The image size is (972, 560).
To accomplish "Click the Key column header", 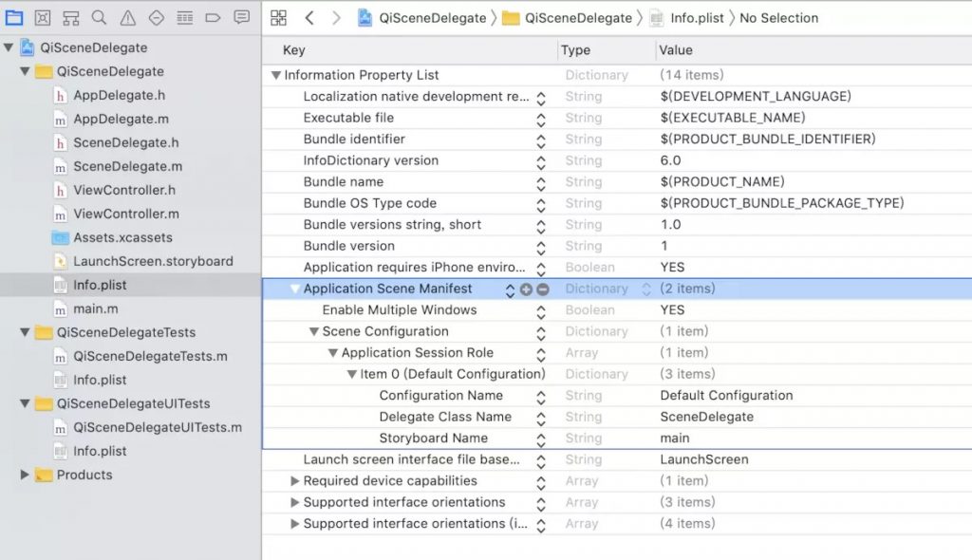I will pos(294,50).
